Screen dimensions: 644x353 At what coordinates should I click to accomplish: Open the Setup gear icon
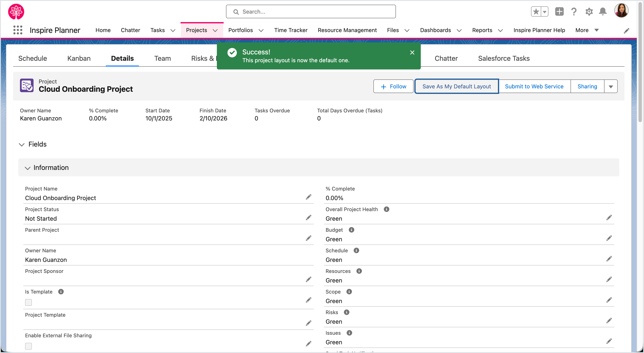click(589, 11)
